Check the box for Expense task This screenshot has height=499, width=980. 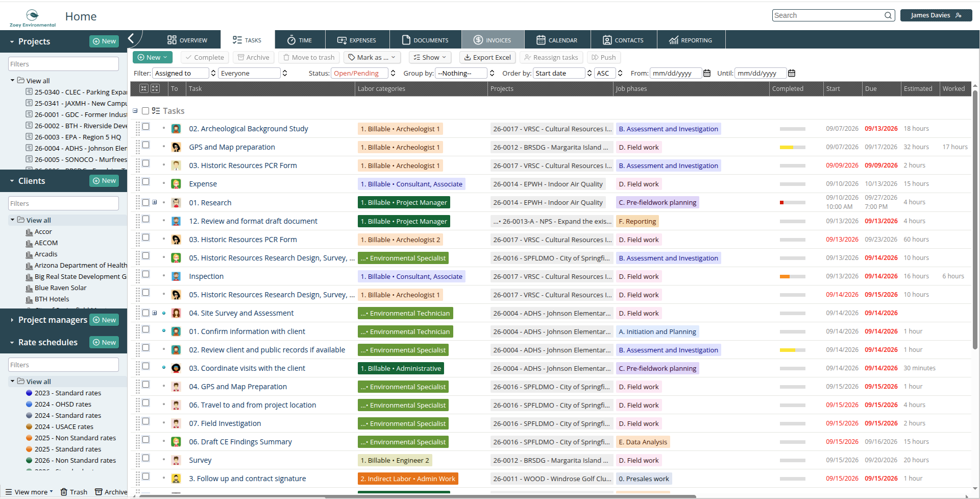click(x=146, y=182)
